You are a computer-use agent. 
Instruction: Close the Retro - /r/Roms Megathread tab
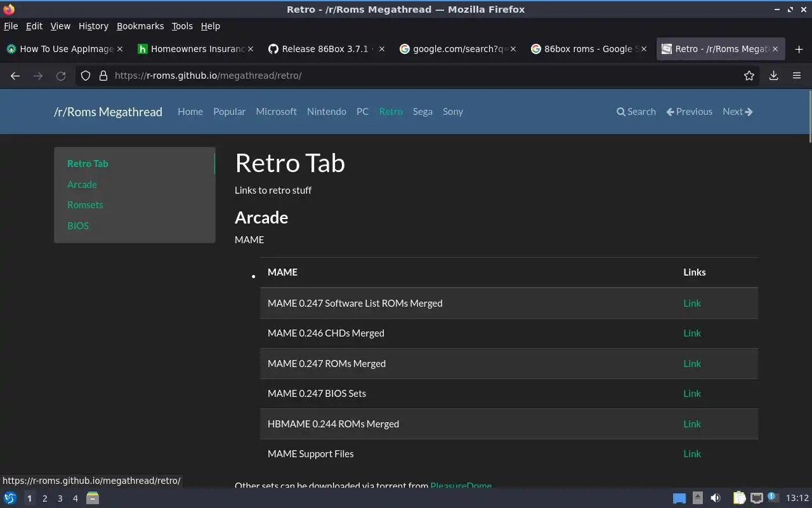[775, 49]
